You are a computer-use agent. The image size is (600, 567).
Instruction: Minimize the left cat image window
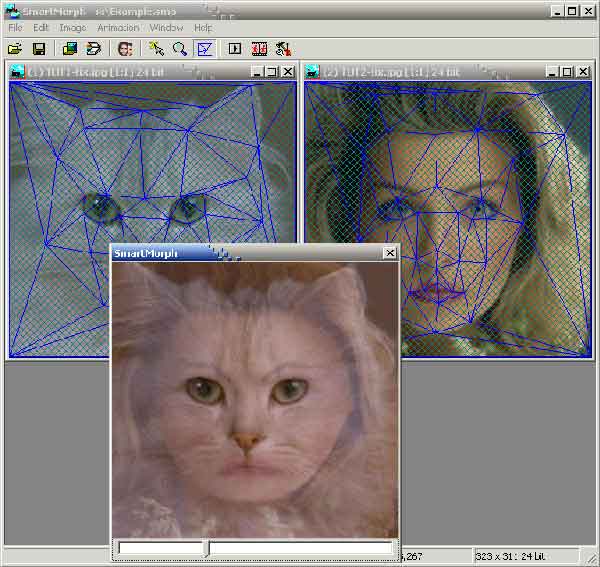(x=258, y=72)
